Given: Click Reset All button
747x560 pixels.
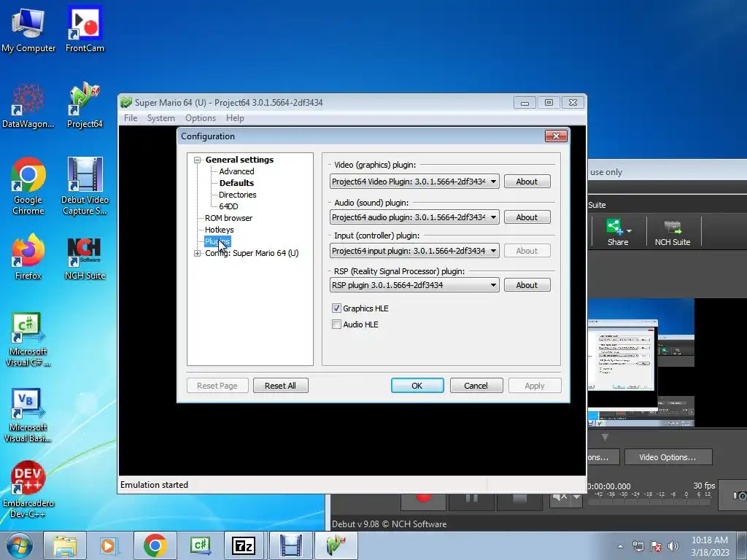Looking at the screenshot, I should tap(281, 385).
